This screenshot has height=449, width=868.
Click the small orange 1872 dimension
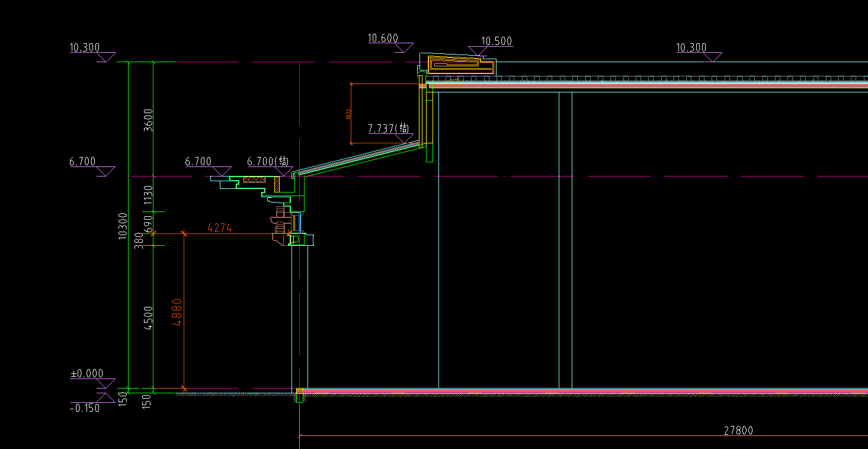click(348, 114)
